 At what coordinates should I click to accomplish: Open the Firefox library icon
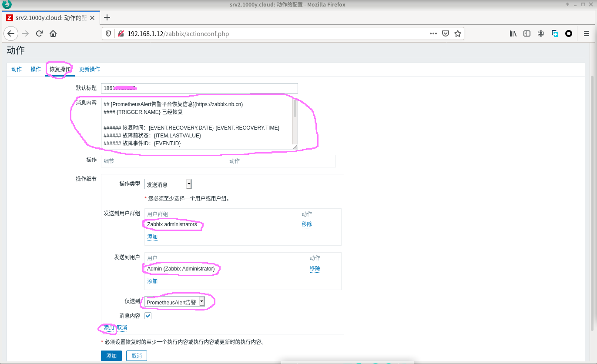coord(513,33)
